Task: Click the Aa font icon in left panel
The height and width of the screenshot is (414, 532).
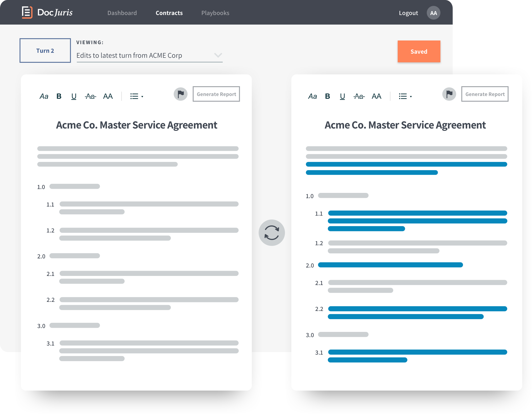Action: (44, 96)
